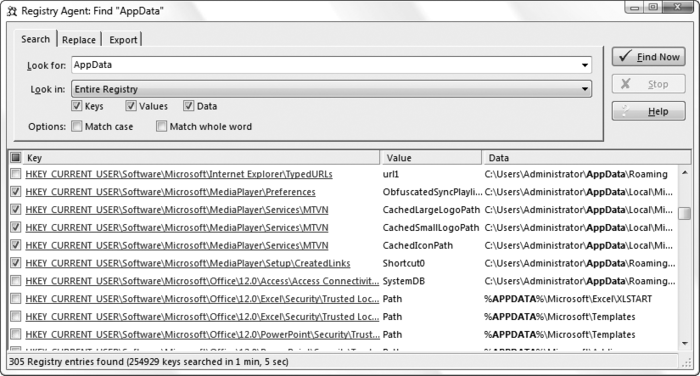Screen dimensions: 700x376
Task: Open the Internet Explorer\TypedURLs key link
Action: pos(179,174)
